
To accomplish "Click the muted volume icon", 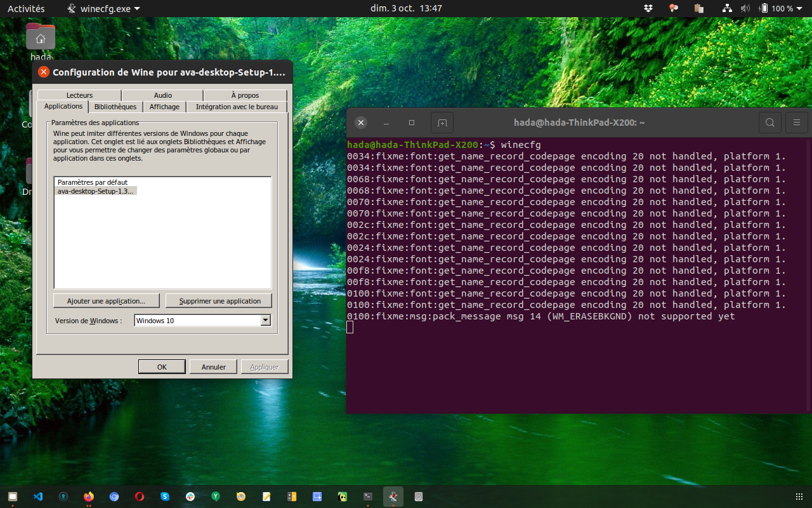I will pos(745,8).
